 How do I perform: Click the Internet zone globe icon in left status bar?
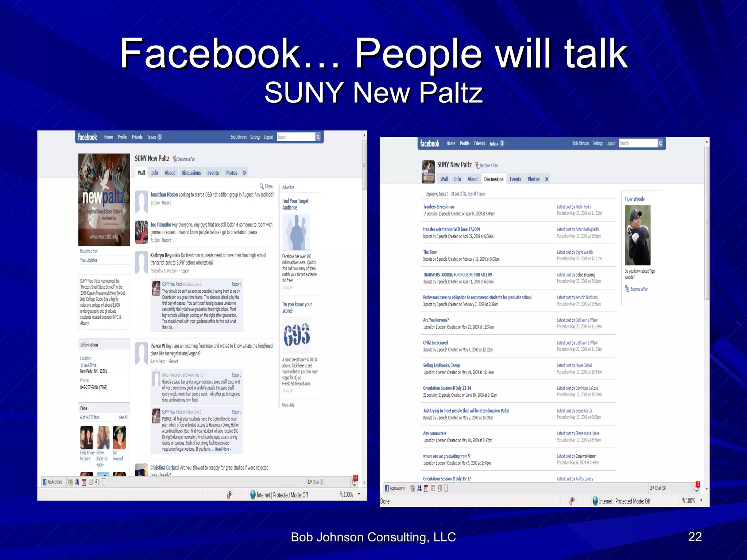point(253,495)
